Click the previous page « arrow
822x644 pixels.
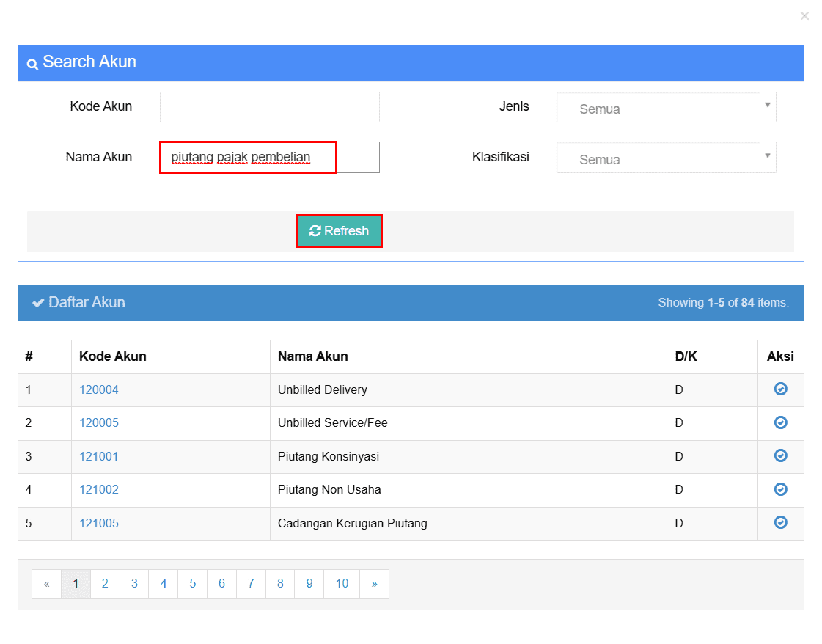pyautogui.click(x=47, y=584)
